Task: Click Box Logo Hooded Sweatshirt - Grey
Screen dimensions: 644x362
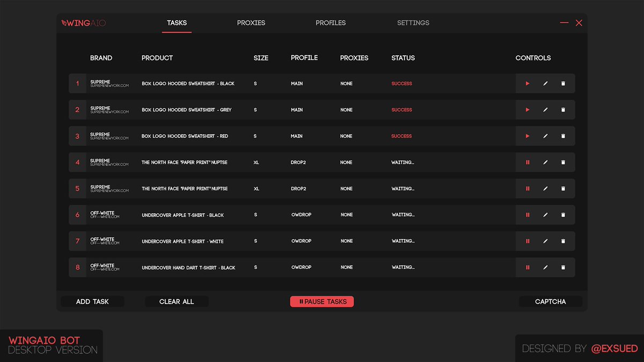Action: click(187, 110)
